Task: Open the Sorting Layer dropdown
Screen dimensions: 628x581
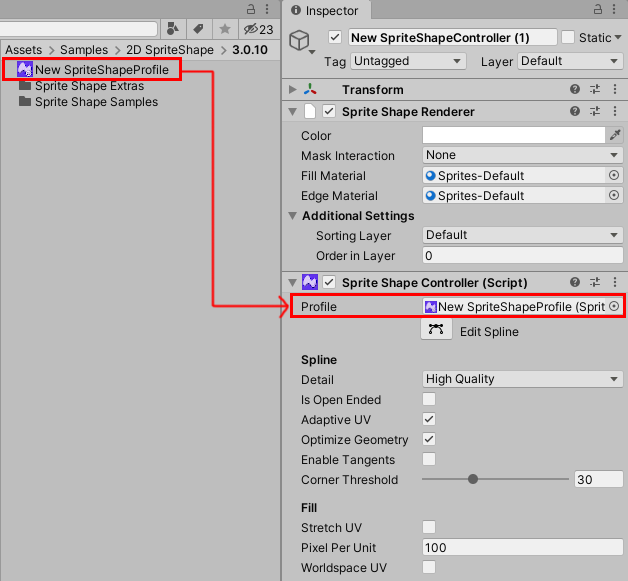Action: click(523, 235)
